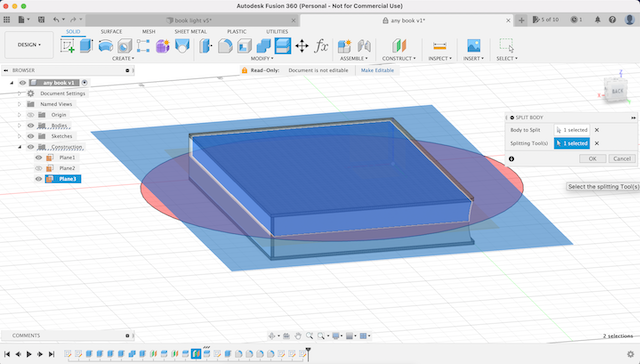640x364 pixels.
Task: Toggle visibility of Construction folder
Action: pyautogui.click(x=31, y=146)
